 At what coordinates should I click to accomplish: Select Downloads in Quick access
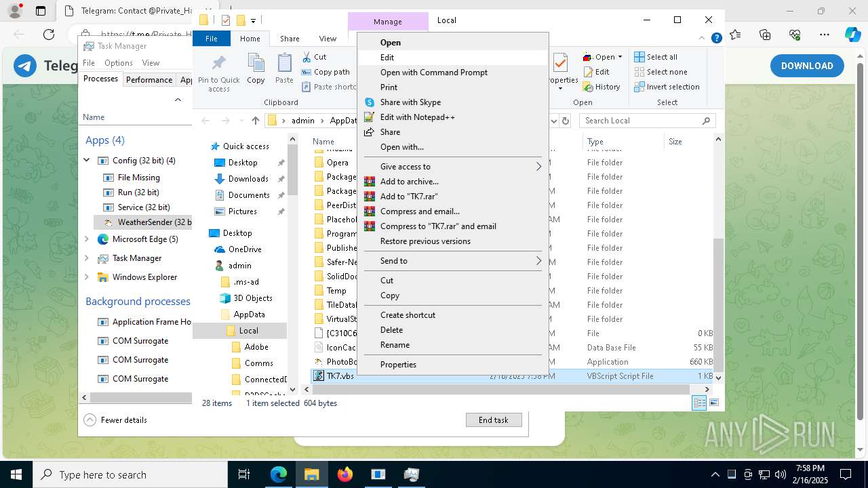coord(248,179)
